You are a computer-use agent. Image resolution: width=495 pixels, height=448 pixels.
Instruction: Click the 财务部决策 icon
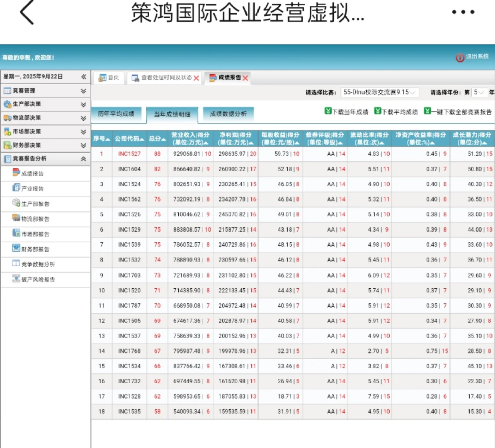tap(7, 145)
